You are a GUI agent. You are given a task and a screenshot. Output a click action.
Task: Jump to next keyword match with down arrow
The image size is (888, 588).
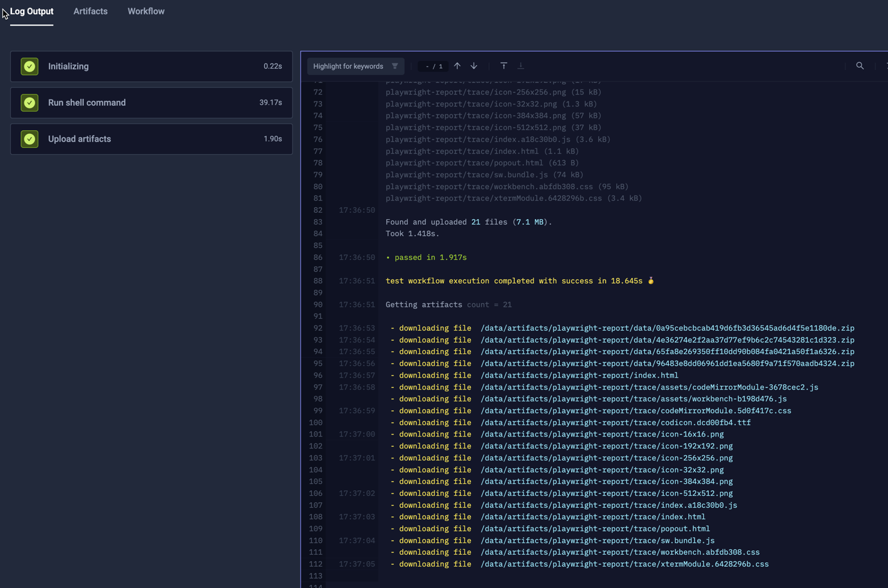[474, 65]
